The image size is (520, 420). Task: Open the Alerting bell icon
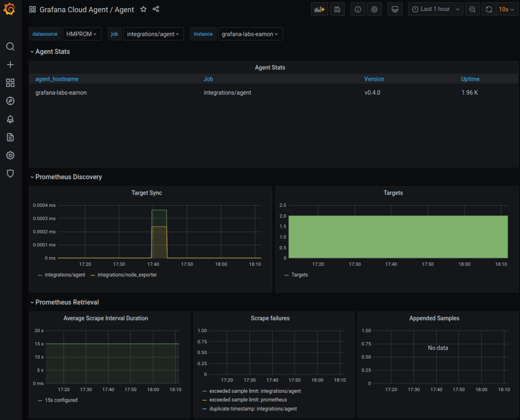10,119
